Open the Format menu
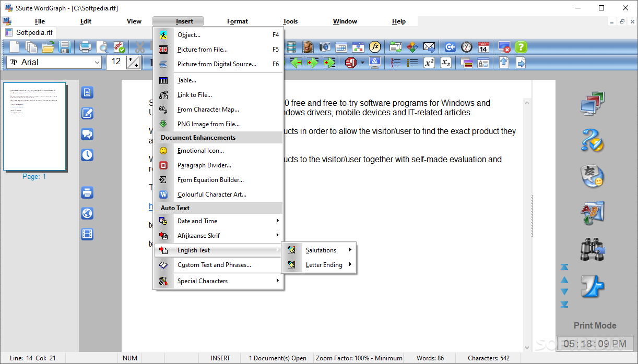638x364 pixels. 238,21
